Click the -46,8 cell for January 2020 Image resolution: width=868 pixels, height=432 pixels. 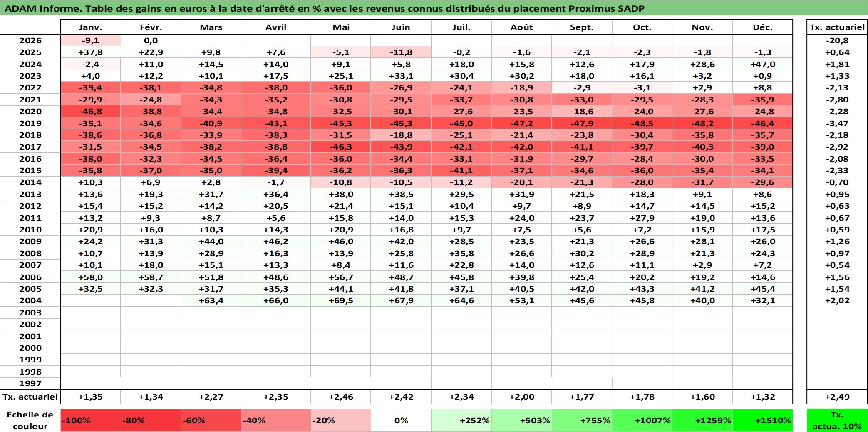[x=91, y=111]
